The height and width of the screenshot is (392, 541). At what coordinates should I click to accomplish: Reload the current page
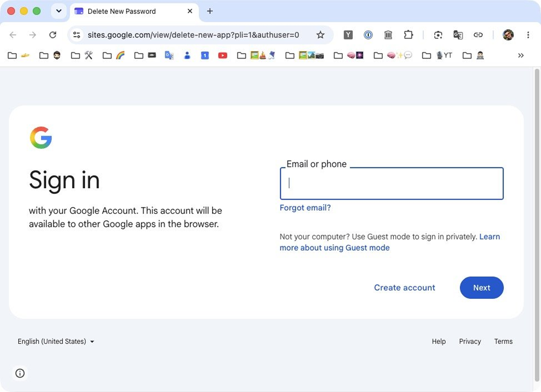pos(53,35)
